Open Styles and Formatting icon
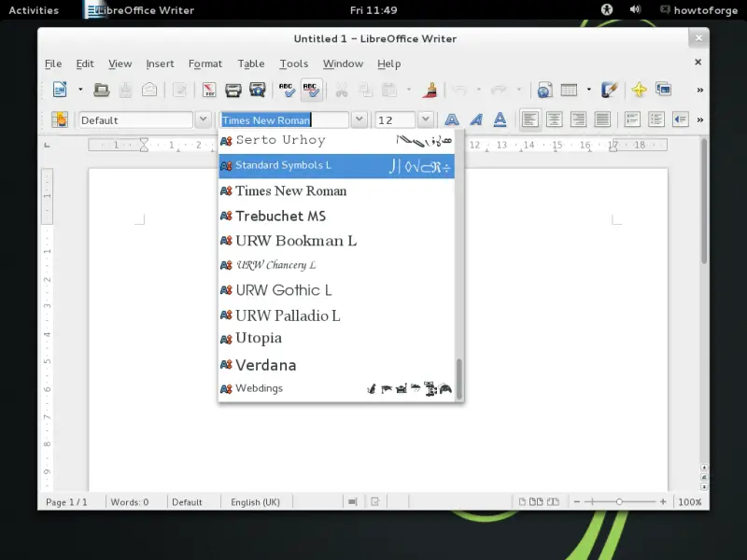Viewport: 747px width, 560px height. 60,119
